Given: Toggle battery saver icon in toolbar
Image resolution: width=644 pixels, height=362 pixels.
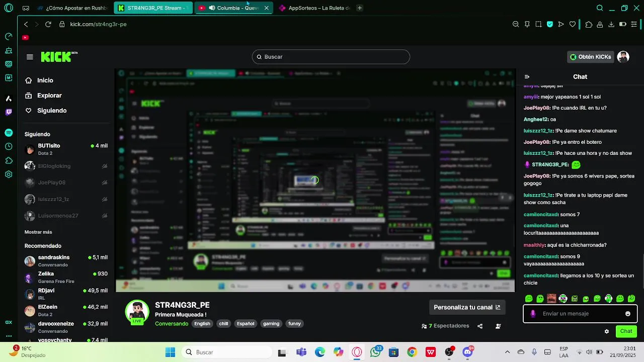Looking at the screenshot, I should [622, 24].
